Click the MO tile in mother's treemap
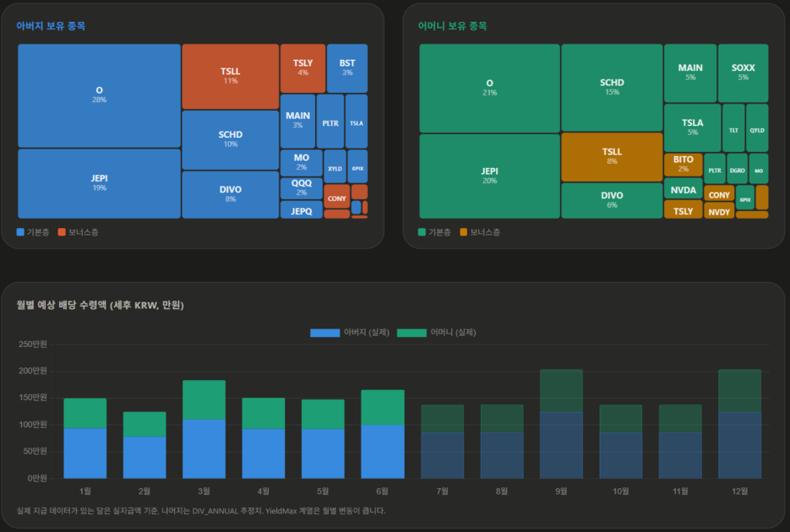The height and width of the screenshot is (532, 790). pyautogui.click(x=759, y=169)
